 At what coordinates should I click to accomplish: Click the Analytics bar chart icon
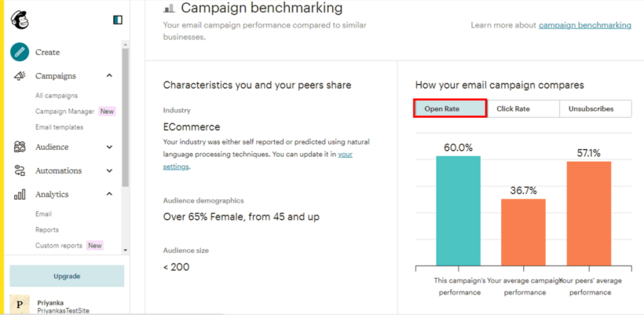tap(20, 194)
